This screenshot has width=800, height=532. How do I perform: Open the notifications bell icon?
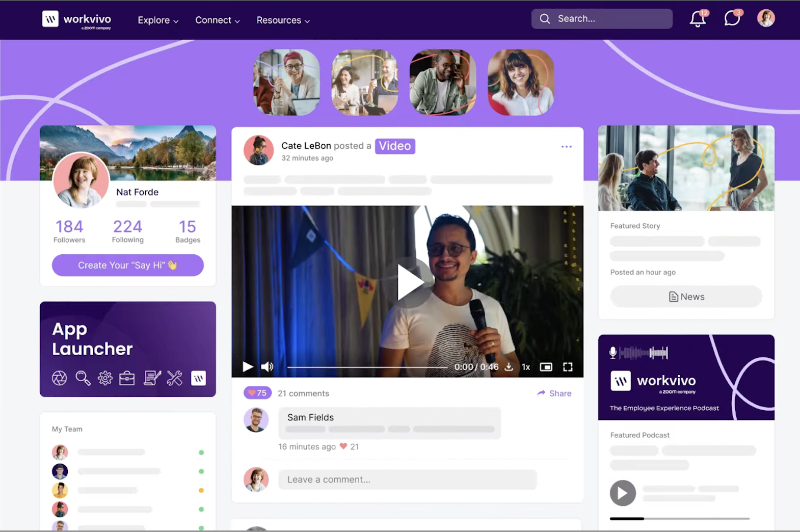(697, 19)
